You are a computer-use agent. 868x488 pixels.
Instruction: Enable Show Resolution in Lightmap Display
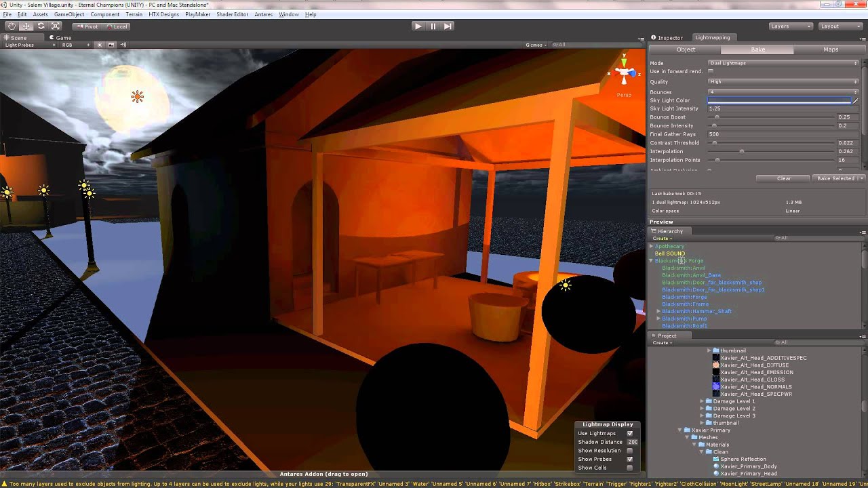pyautogui.click(x=629, y=450)
